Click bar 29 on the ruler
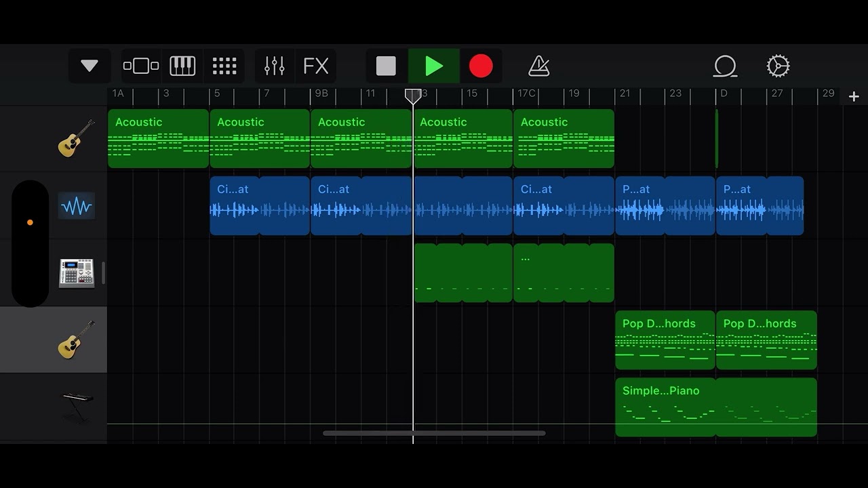 point(829,94)
